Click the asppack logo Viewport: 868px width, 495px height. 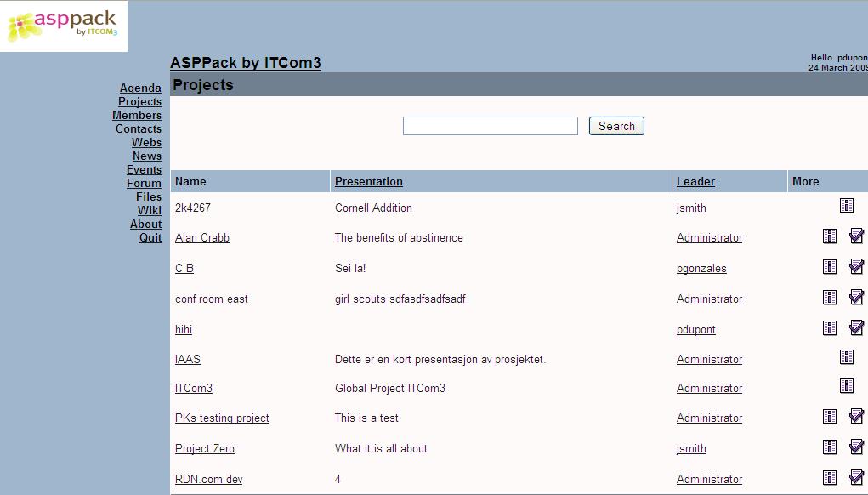point(64,26)
